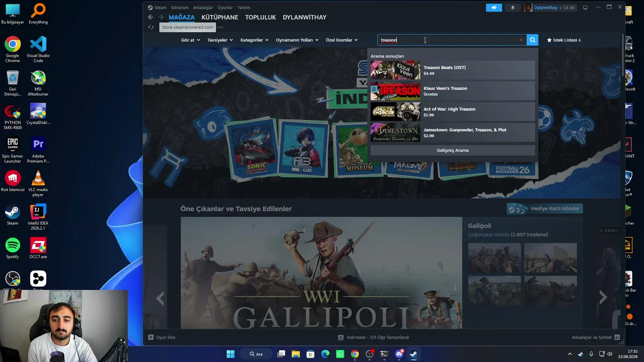The width and height of the screenshot is (644, 362).
Task: Open Google Chrome desktop shortcut
Action: pos(13,49)
